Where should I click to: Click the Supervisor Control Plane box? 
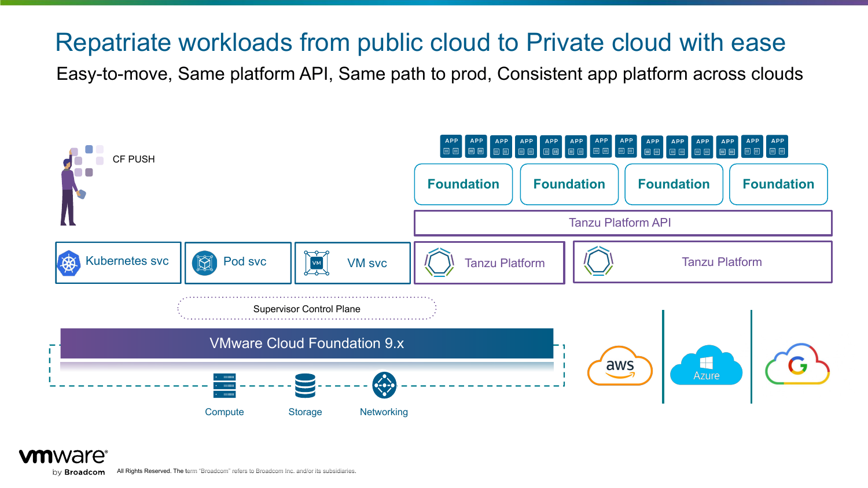307,309
